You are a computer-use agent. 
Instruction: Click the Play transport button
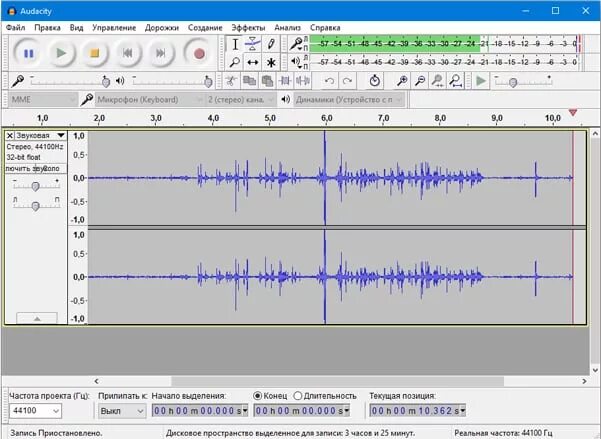click(x=61, y=53)
